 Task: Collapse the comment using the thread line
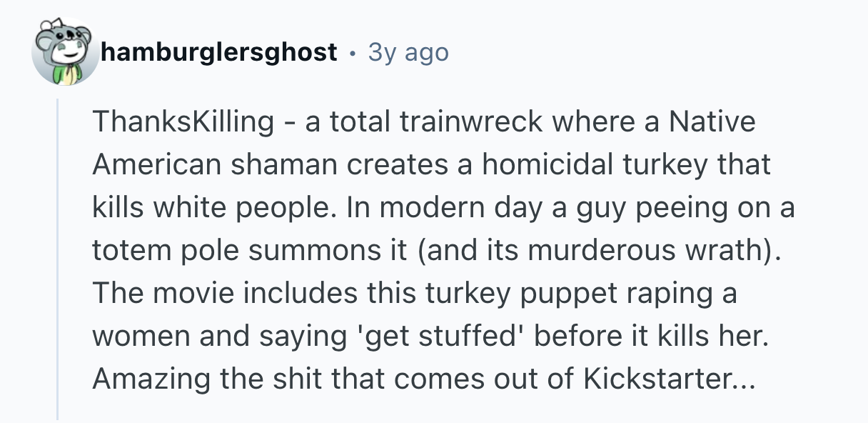[x=57, y=257]
